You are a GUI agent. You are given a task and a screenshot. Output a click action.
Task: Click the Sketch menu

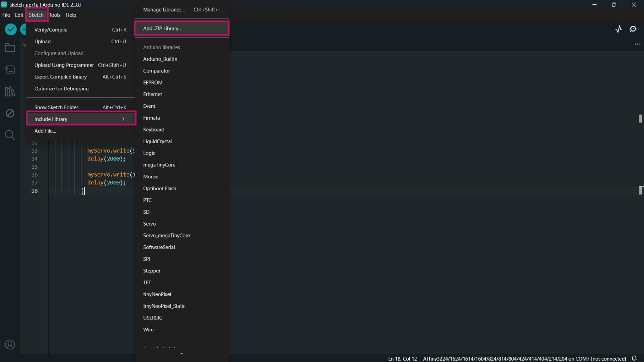(x=36, y=15)
